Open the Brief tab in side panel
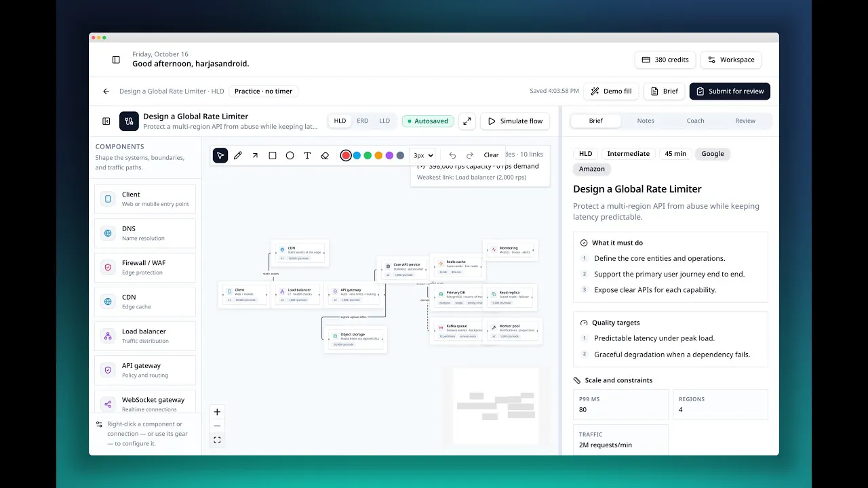This screenshot has width=868, height=488. [x=596, y=121]
